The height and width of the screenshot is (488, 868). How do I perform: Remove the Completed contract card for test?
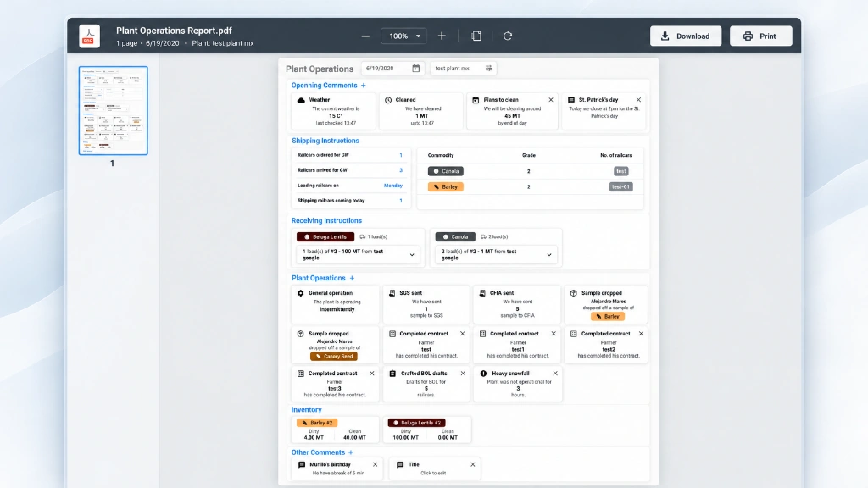coord(462,334)
